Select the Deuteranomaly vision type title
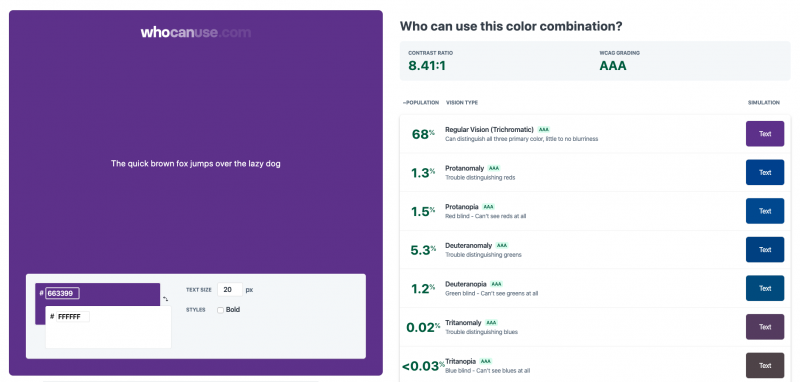 [x=468, y=246]
